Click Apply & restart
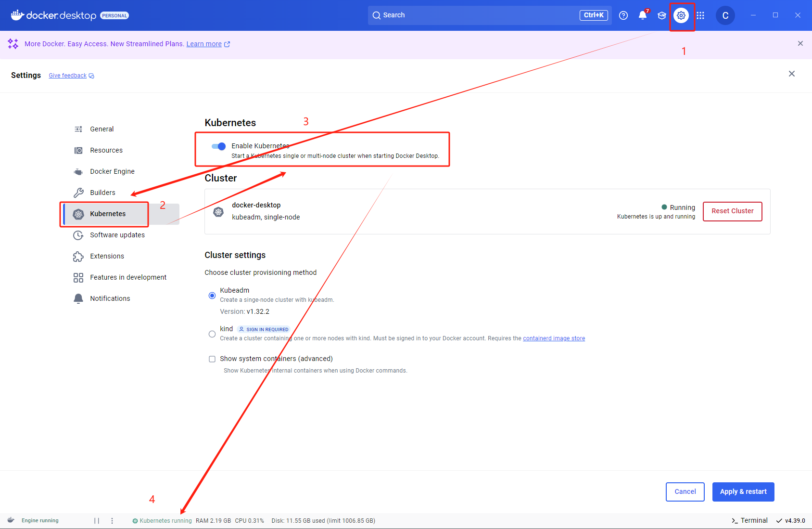 point(743,492)
